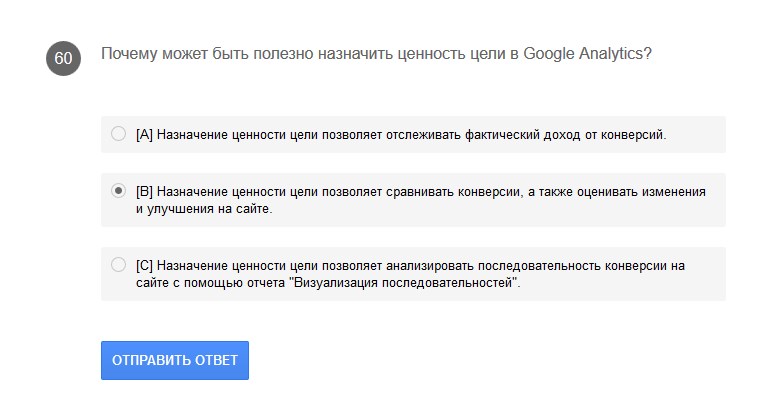Click the [A] label marker
Image resolution: width=782 pixels, height=397 pixels.
(144, 135)
